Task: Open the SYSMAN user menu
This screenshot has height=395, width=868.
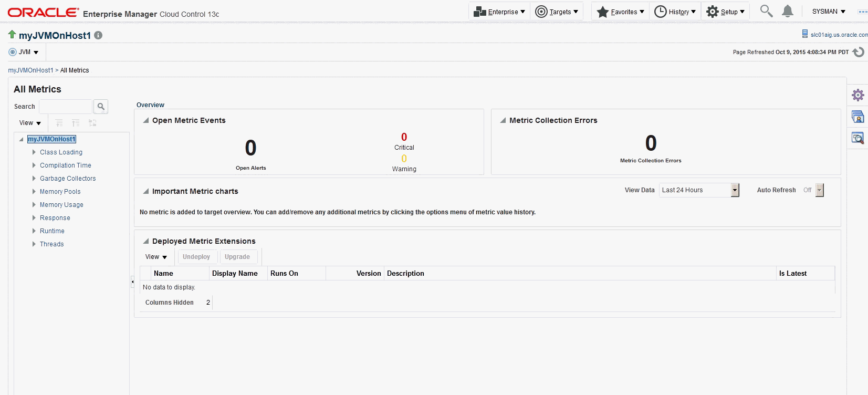Action: 829,12
